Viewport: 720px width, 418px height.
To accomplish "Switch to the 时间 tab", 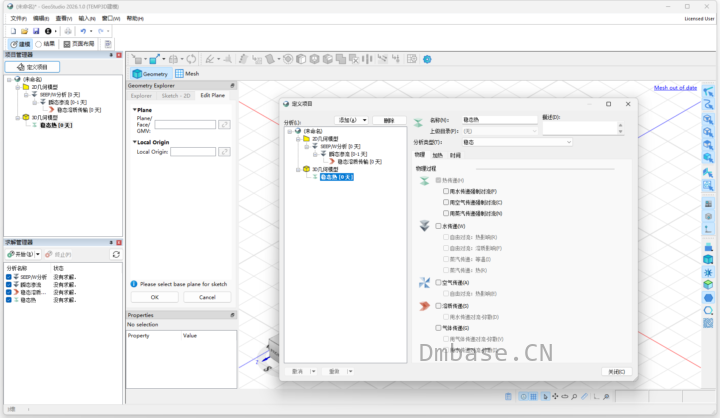I will pyautogui.click(x=455, y=155).
